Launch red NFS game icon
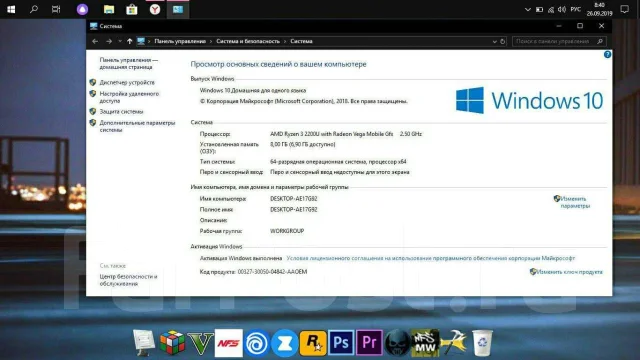Image resolution: width=640 pixels, height=360 pixels. pos(229,343)
